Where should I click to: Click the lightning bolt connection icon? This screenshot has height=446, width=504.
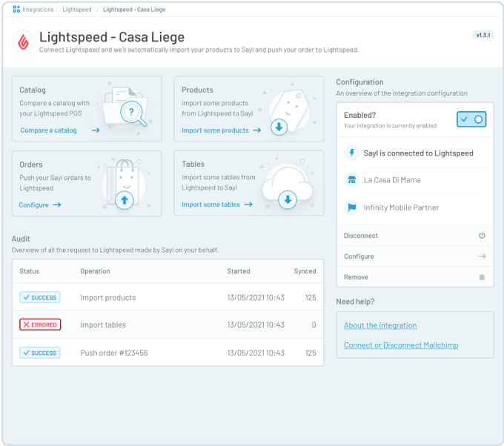coord(351,153)
